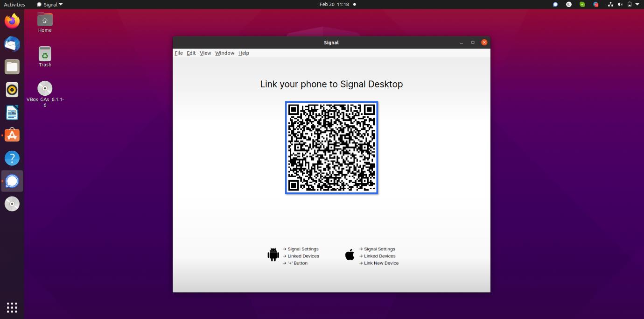
Task: Launch LibreOffice Writer from the dock
Action: (x=12, y=113)
